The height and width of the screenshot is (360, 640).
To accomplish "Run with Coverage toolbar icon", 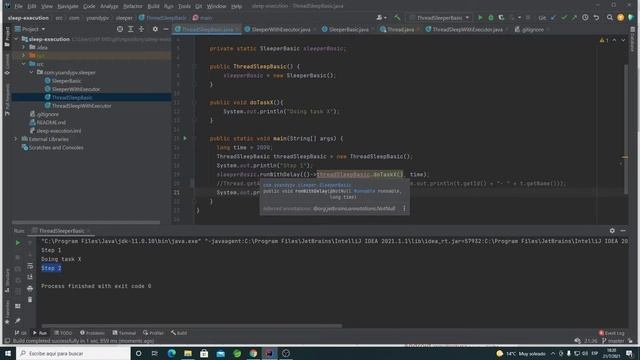I will [x=501, y=18].
